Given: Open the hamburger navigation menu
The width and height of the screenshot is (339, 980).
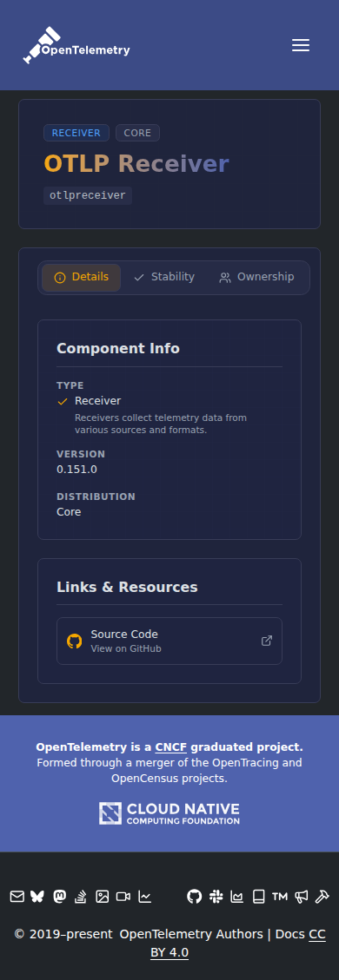Looking at the screenshot, I should click(x=300, y=45).
